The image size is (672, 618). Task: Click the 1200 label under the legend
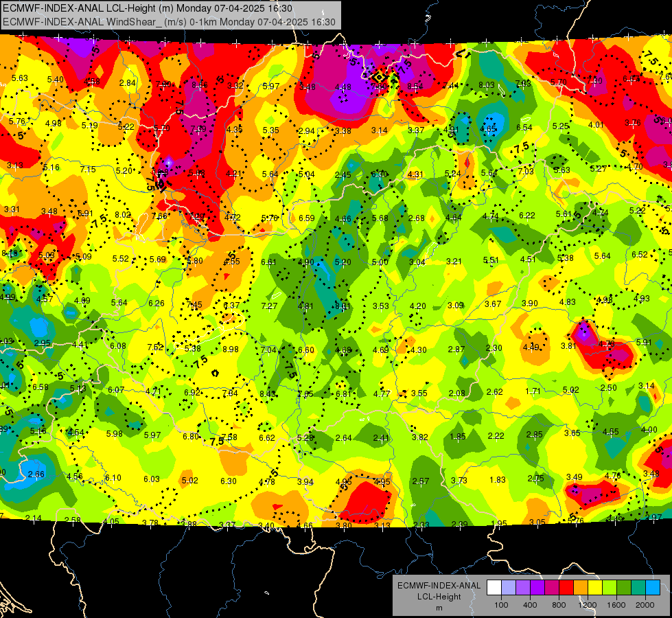coord(588,605)
